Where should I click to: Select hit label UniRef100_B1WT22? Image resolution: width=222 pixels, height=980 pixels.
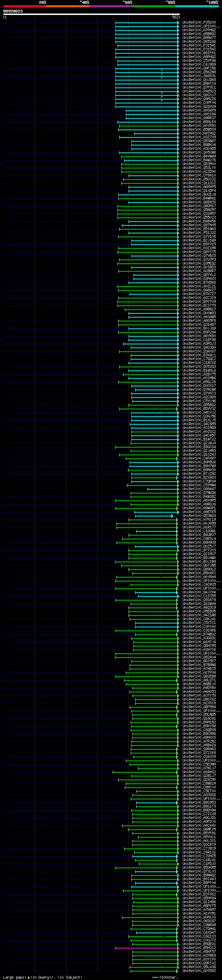(x=199, y=439)
